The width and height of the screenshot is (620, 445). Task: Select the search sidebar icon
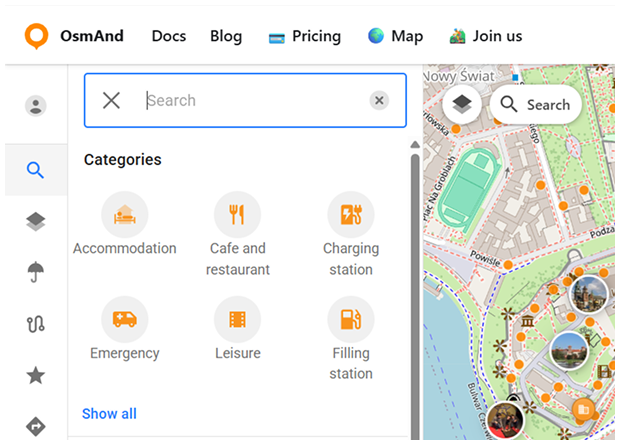(x=36, y=170)
